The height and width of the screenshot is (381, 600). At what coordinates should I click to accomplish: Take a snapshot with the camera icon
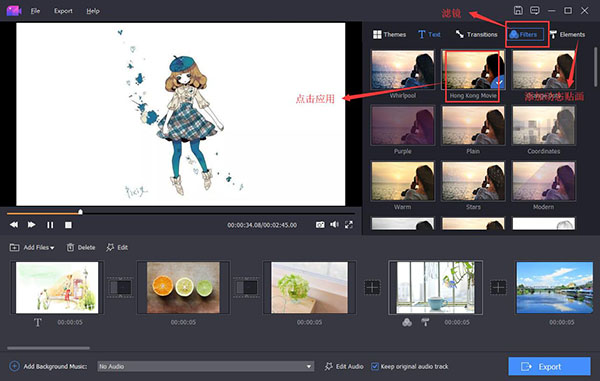tap(320, 225)
